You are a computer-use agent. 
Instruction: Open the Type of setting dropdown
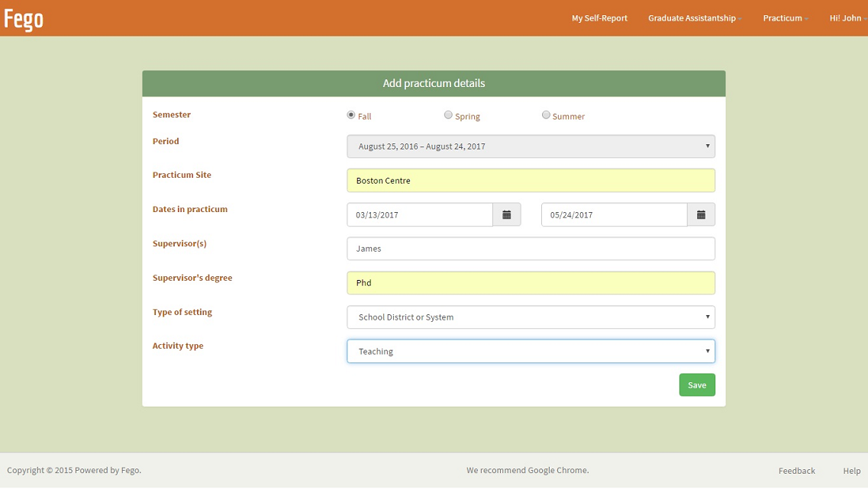531,317
